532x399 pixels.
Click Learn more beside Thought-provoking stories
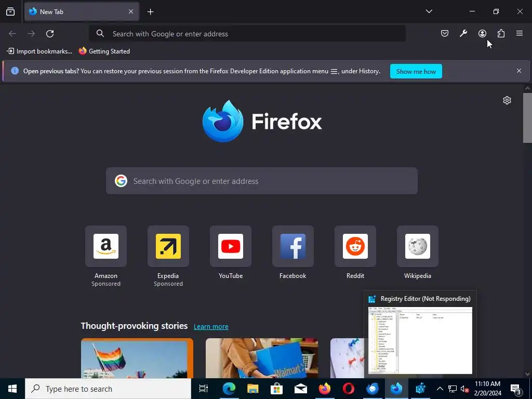point(211,326)
